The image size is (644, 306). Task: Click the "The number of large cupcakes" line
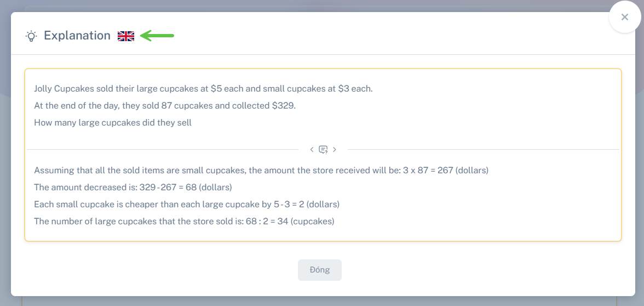[x=184, y=221]
